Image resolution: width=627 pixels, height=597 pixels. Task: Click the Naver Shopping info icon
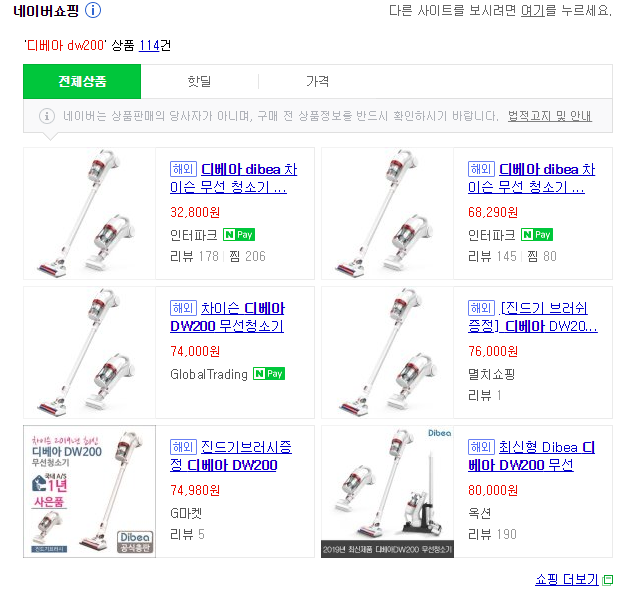point(93,10)
